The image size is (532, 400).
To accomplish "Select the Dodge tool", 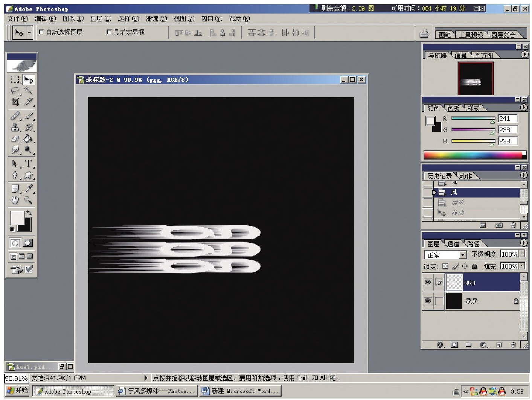I will pyautogui.click(x=28, y=150).
